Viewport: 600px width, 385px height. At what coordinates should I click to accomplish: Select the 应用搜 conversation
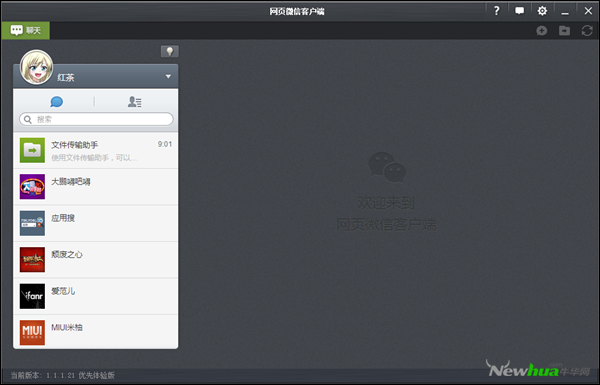[x=96, y=223]
